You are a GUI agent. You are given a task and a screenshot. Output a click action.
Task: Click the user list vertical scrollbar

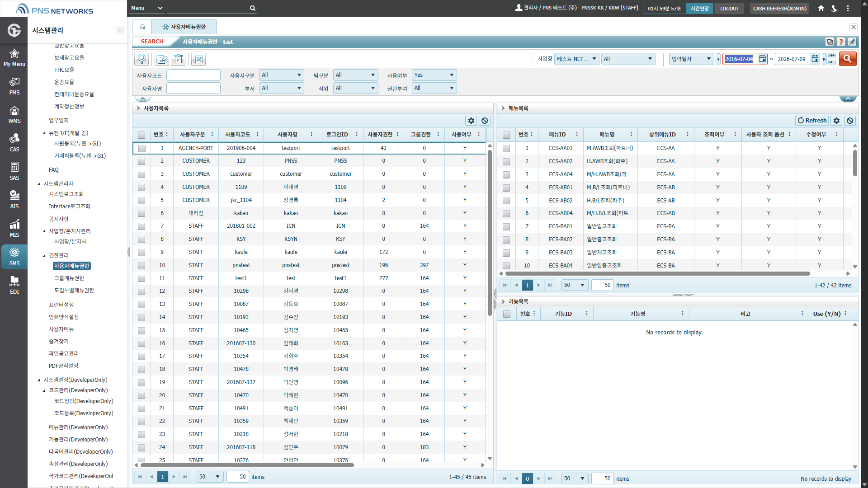490,233
